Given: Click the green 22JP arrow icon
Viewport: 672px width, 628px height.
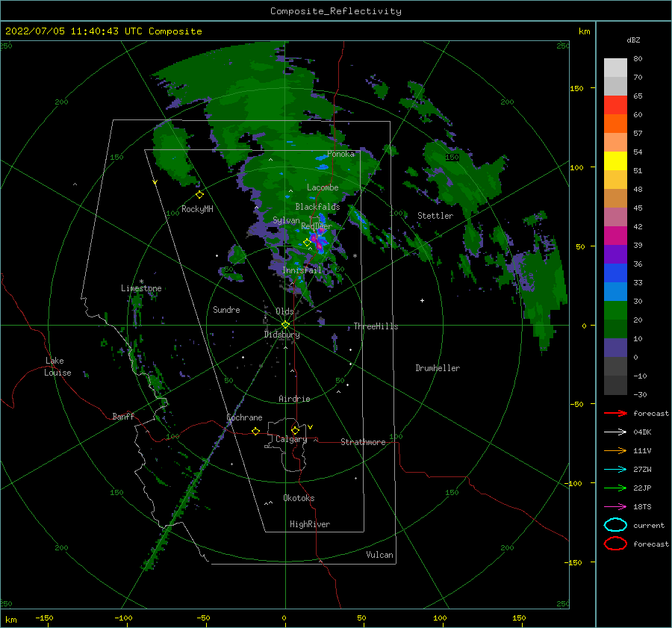Looking at the screenshot, I should coord(615,488).
